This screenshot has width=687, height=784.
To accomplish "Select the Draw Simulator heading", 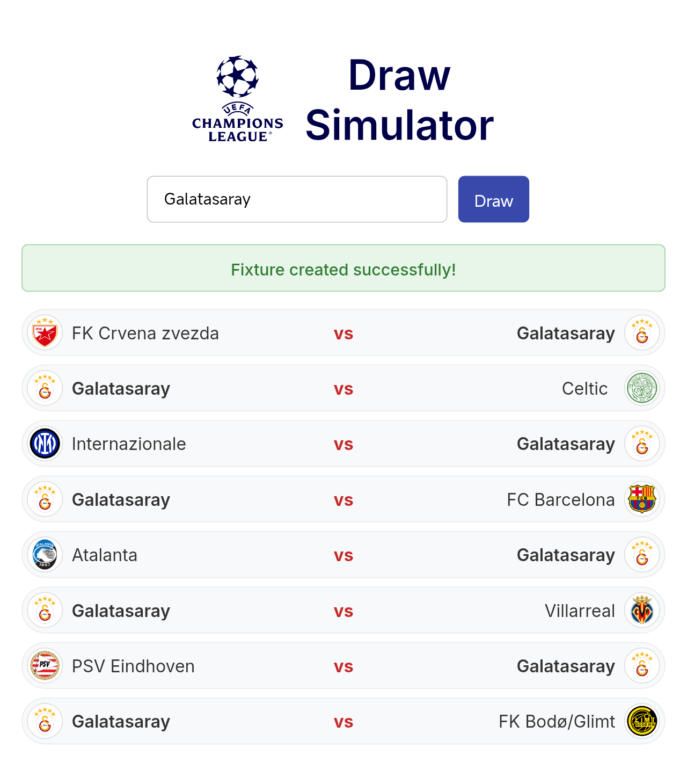I will [399, 100].
